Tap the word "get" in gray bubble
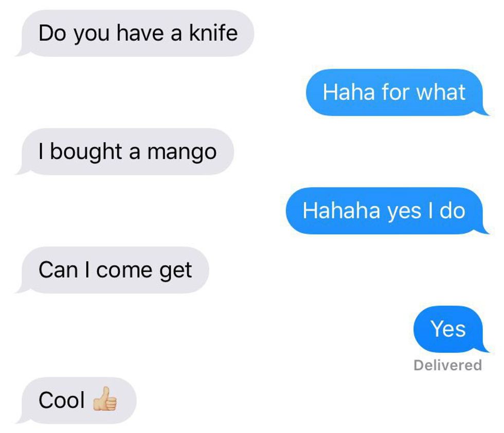Screen dimensions: 504x433 click(x=176, y=271)
